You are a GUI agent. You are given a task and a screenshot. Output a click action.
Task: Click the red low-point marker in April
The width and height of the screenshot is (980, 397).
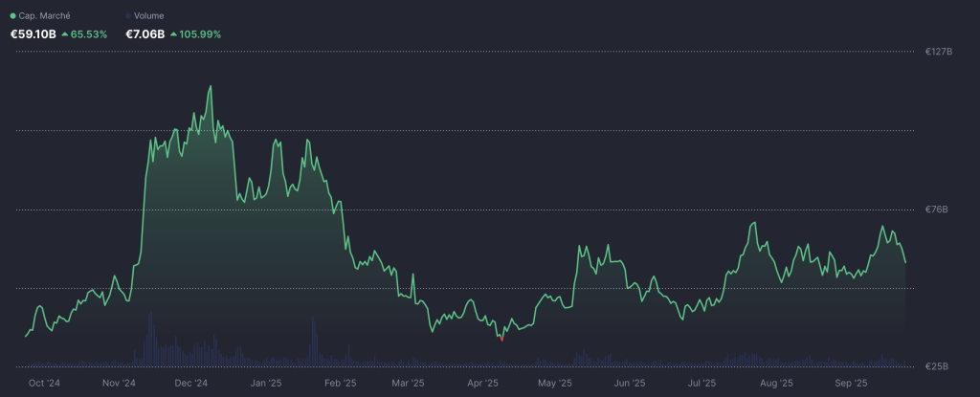point(500,337)
